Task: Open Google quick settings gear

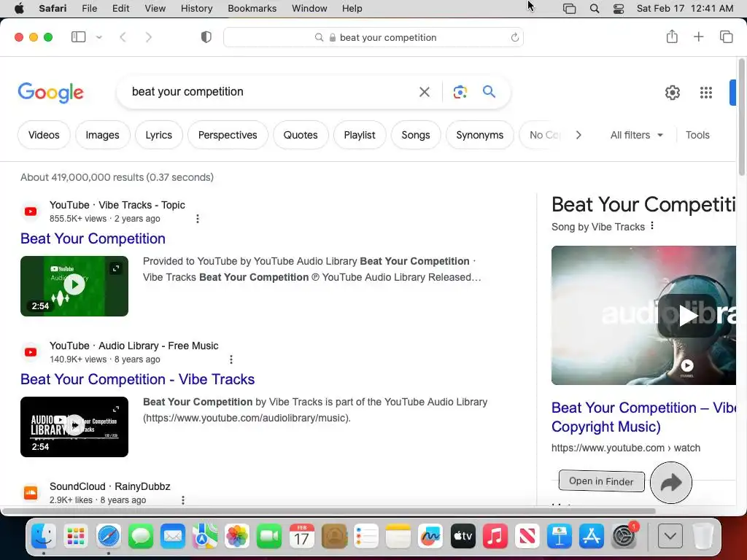Action: pyautogui.click(x=672, y=93)
